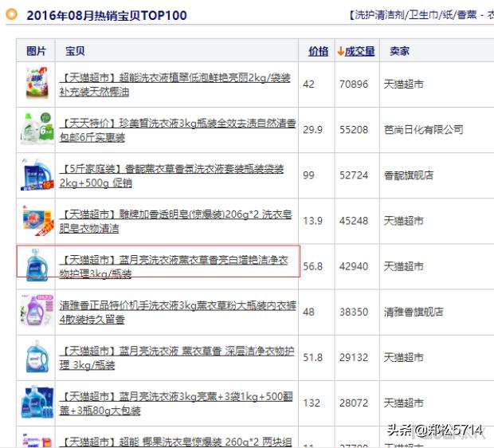
Task: Click seller 芭尚日化有限公司
Action: tap(423, 130)
